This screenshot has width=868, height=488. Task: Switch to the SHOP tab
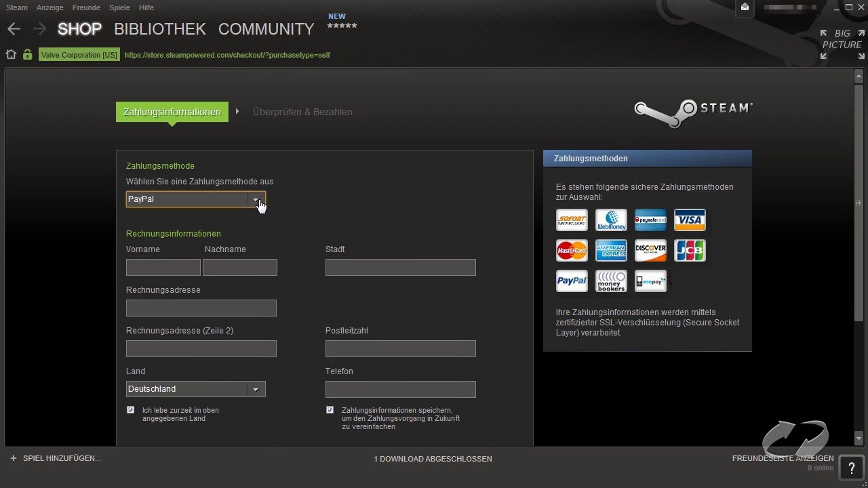point(79,29)
